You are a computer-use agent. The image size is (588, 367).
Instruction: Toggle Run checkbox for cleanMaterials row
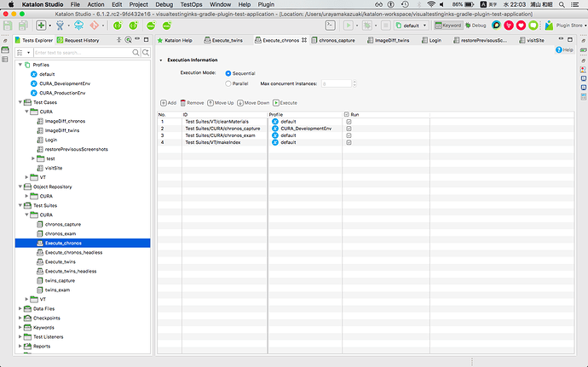coord(349,122)
